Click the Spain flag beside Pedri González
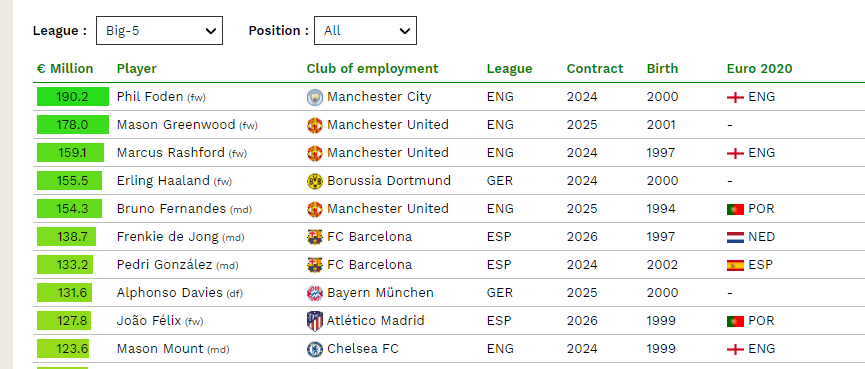The height and width of the screenshot is (369, 865). pyautogui.click(x=735, y=265)
